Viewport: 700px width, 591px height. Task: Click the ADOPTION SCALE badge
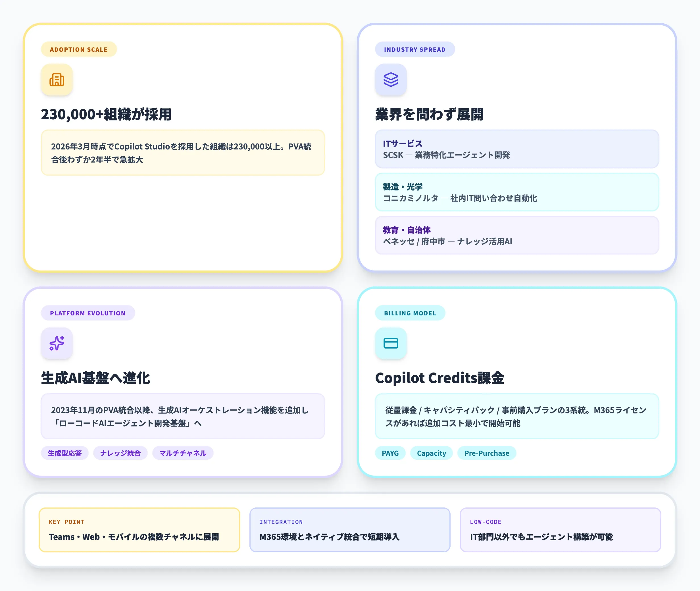tap(79, 49)
